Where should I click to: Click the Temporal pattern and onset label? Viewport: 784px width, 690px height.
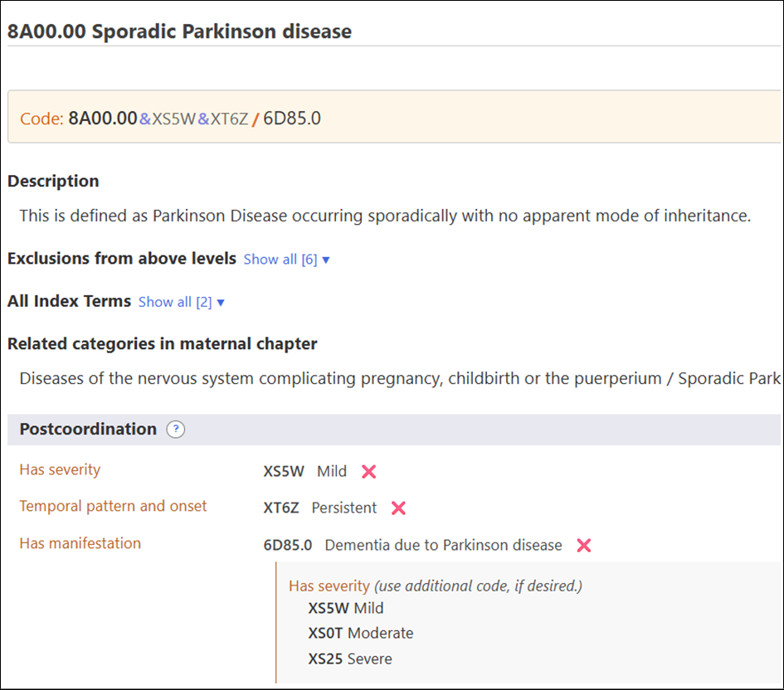[x=112, y=507]
